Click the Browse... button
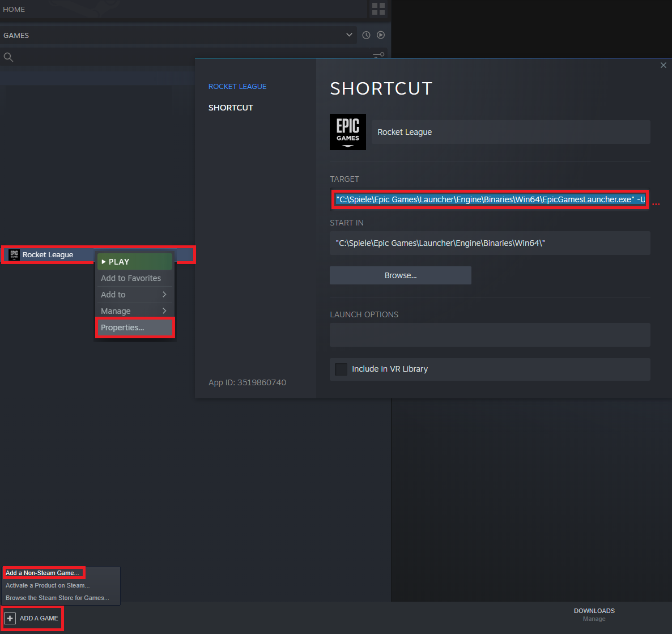672x634 pixels. pos(400,275)
